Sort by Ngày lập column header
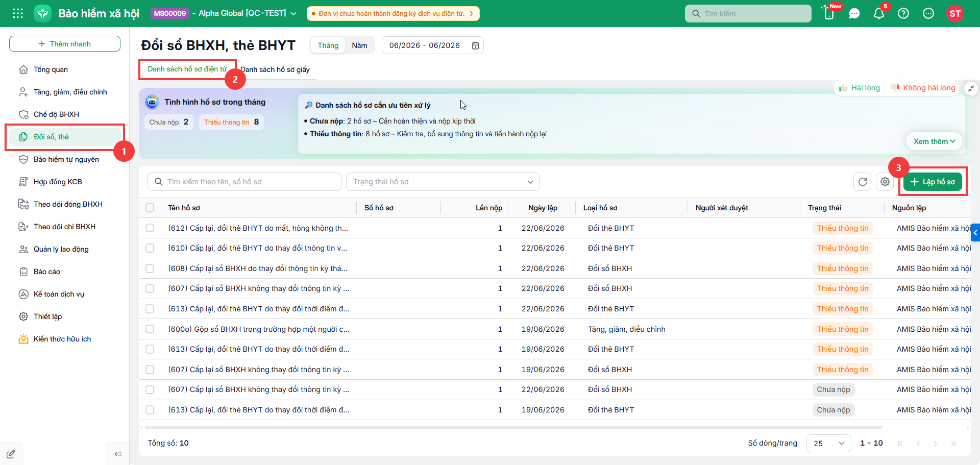Image resolution: width=980 pixels, height=465 pixels. pyautogui.click(x=543, y=208)
